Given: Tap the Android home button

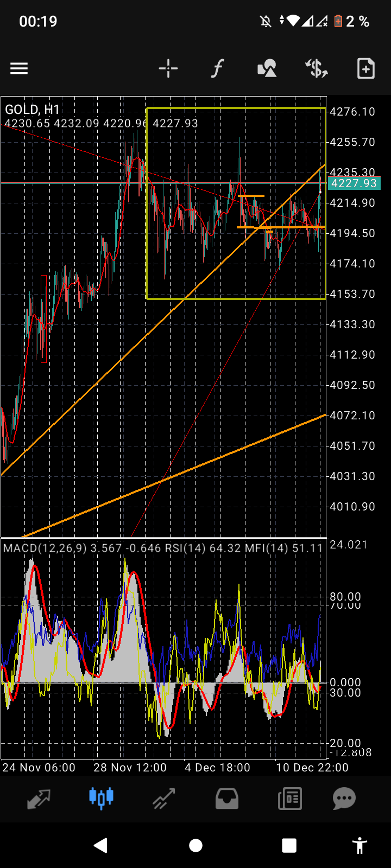Looking at the screenshot, I should click(x=195, y=845).
